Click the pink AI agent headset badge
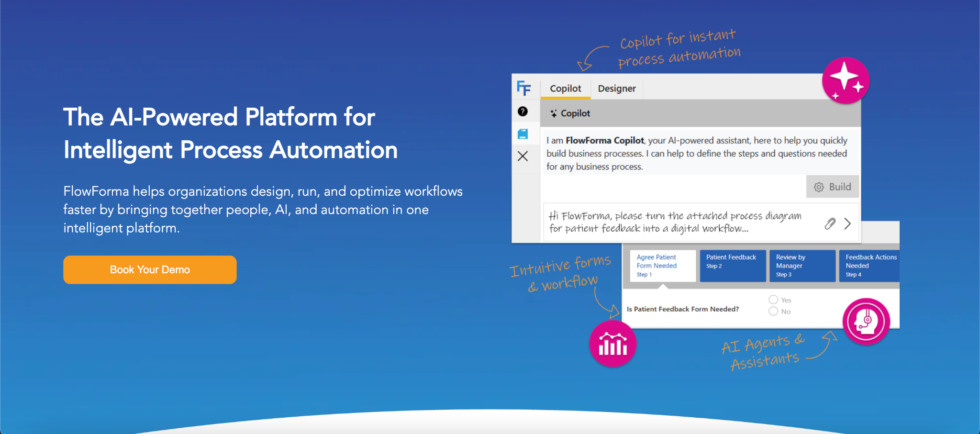The height and width of the screenshot is (434, 980). pos(866,322)
